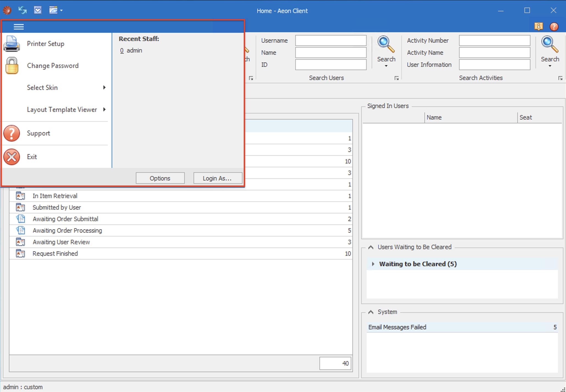Image resolution: width=566 pixels, height=392 pixels.
Task: Click the Username input field
Action: click(331, 41)
